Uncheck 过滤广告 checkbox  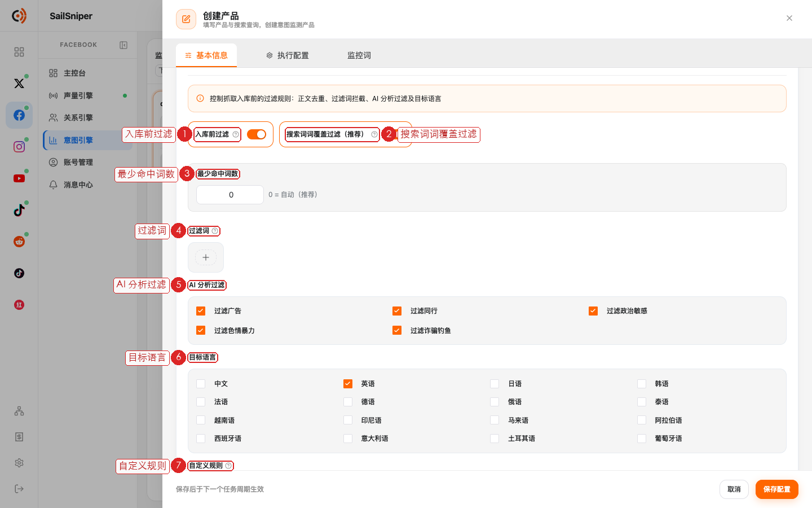(201, 311)
